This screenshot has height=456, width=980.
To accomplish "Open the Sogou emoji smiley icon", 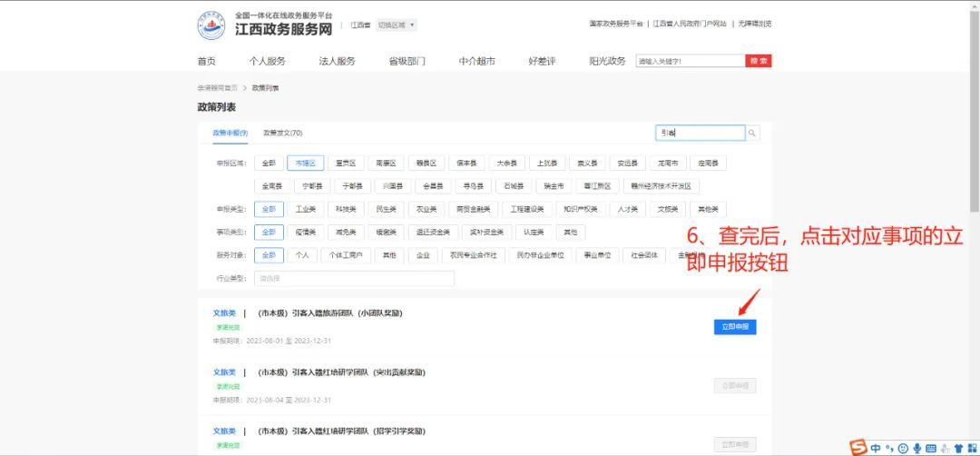I will [x=903, y=448].
